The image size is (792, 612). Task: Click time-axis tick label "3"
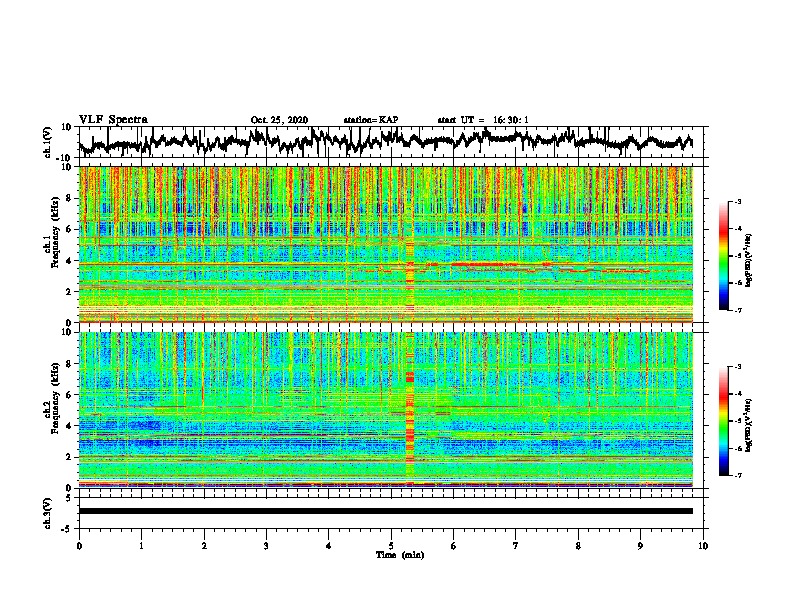click(266, 546)
